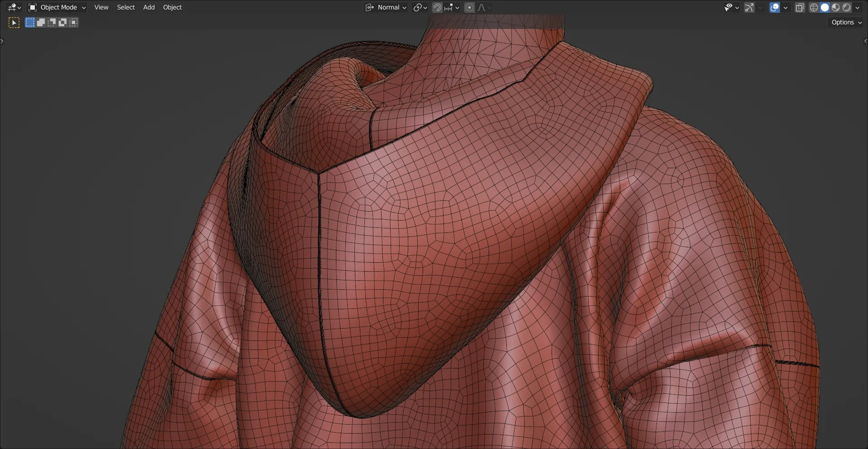Expand the right sidebar region arrow
This screenshot has width=868, height=449.
[865, 41]
